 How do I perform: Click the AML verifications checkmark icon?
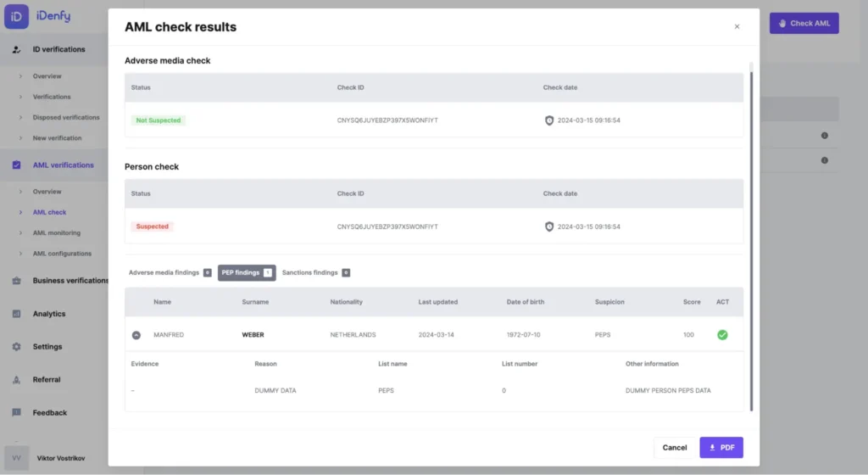click(x=17, y=165)
